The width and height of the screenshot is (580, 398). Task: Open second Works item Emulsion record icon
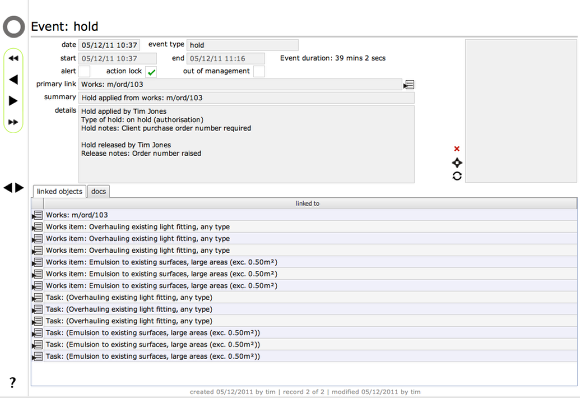point(37,274)
